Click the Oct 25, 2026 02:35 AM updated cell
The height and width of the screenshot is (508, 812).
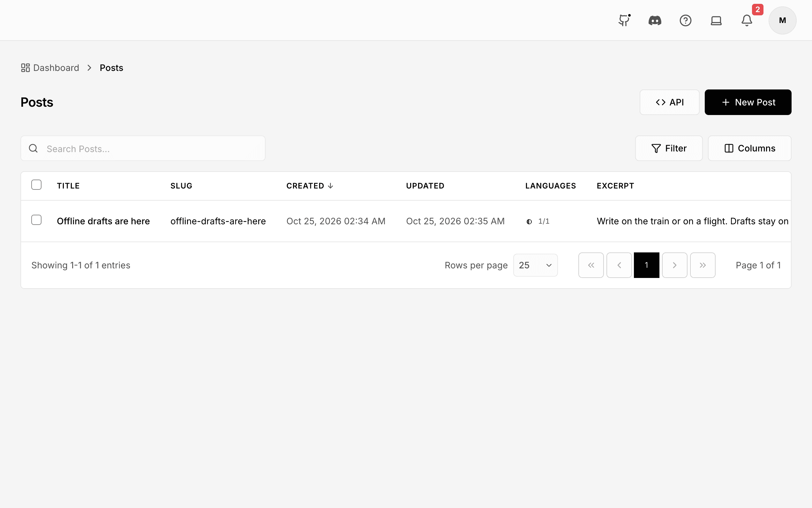pyautogui.click(x=455, y=221)
